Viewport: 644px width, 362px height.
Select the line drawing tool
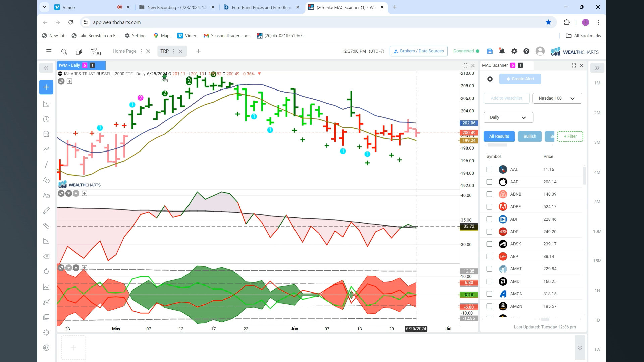46,165
